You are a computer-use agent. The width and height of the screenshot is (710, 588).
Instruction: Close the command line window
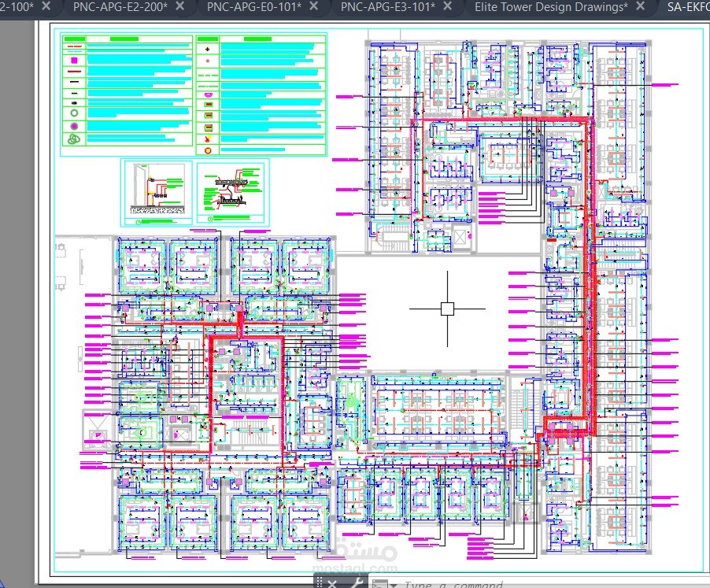[332, 583]
